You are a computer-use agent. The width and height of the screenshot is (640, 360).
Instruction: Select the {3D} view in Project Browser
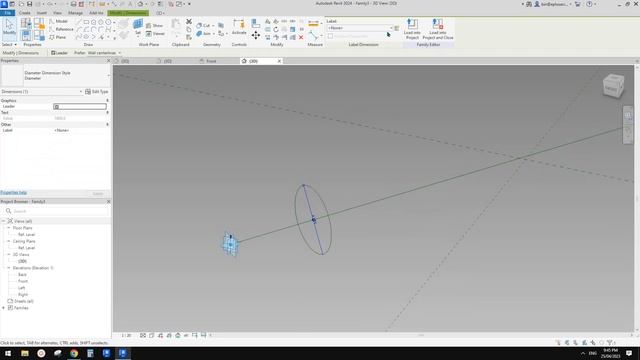click(22, 261)
